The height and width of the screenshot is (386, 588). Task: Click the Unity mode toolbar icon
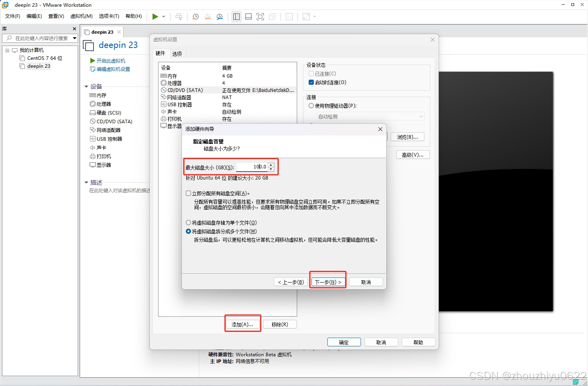[x=272, y=17]
